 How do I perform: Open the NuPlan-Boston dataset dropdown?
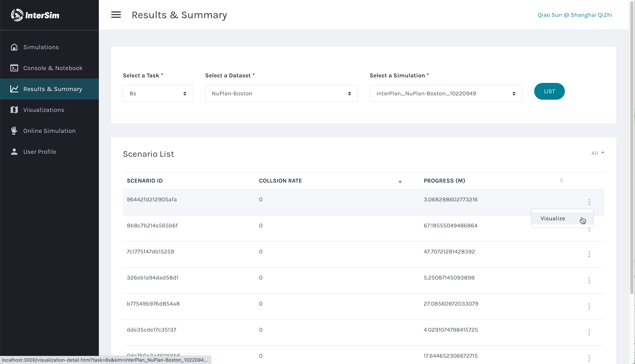coord(281,94)
